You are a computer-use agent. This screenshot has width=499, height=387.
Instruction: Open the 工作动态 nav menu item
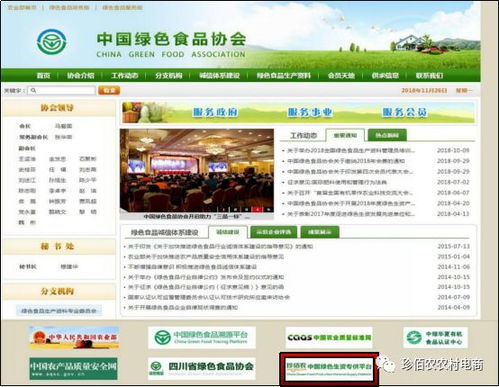pos(125,76)
